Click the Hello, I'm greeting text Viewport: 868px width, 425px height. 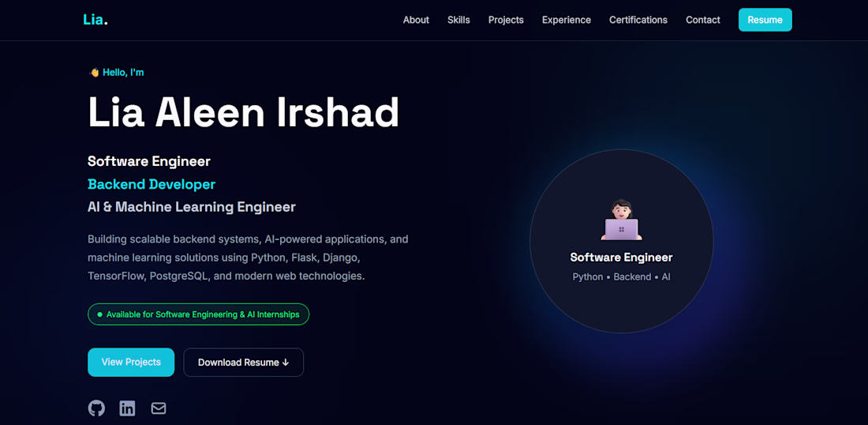coord(123,72)
